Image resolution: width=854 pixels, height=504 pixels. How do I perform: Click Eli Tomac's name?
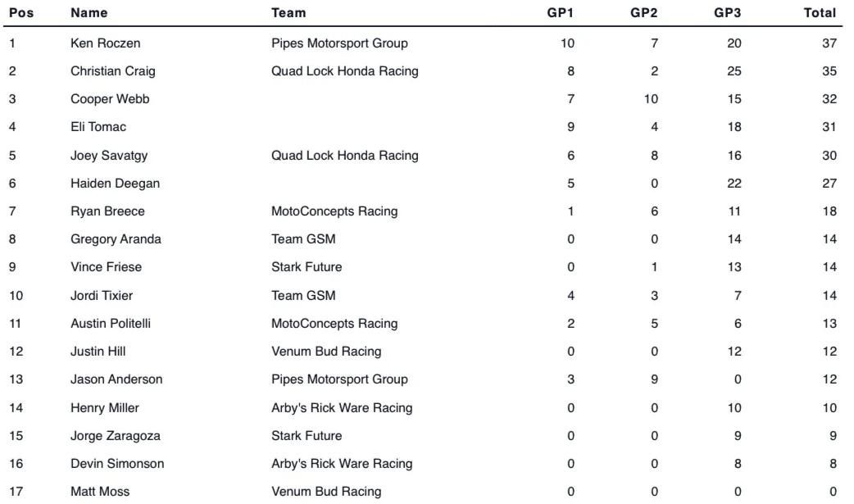pos(98,127)
